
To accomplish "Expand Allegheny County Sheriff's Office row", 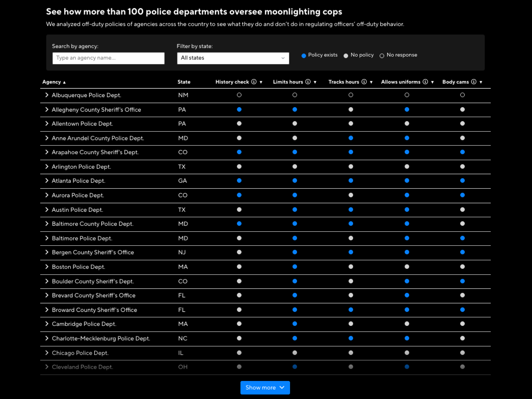I will (47, 109).
